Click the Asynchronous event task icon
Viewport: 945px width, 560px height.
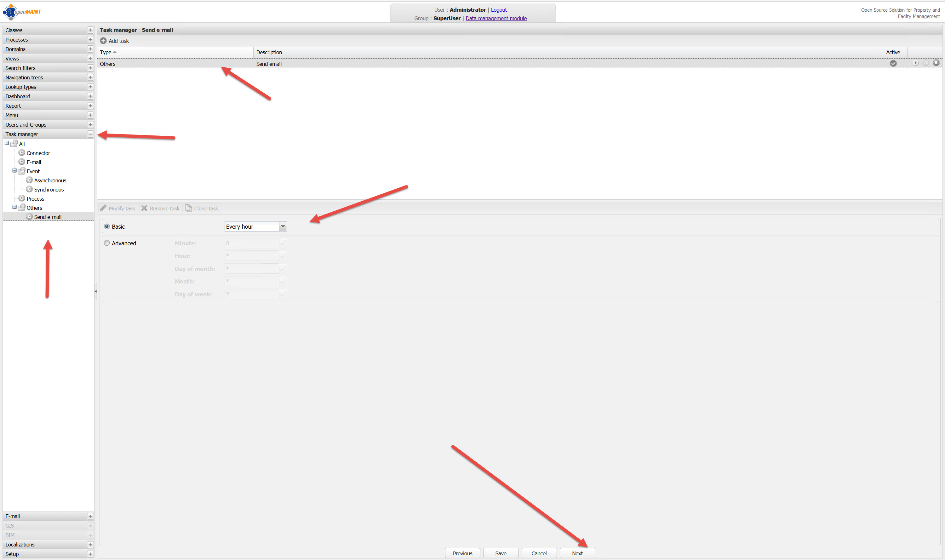29,180
